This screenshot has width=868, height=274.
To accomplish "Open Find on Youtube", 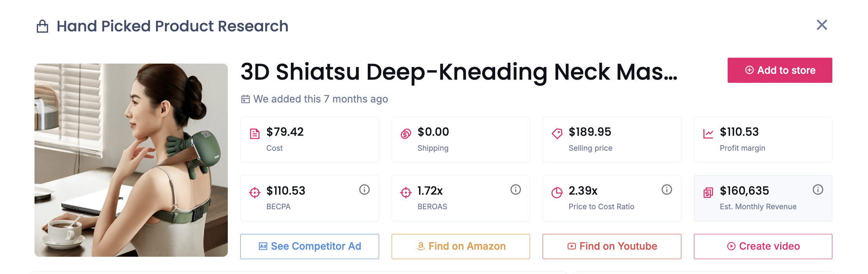I will tap(612, 247).
